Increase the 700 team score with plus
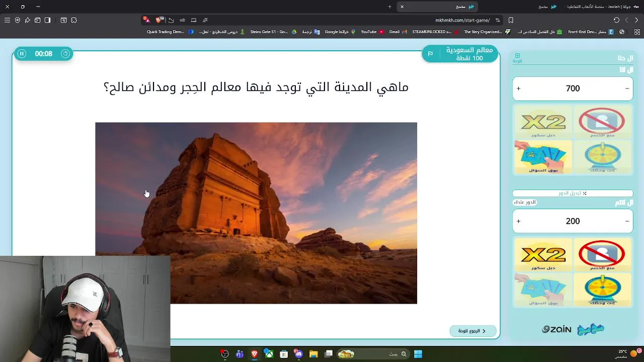This screenshot has width=644, height=362. click(518, 88)
